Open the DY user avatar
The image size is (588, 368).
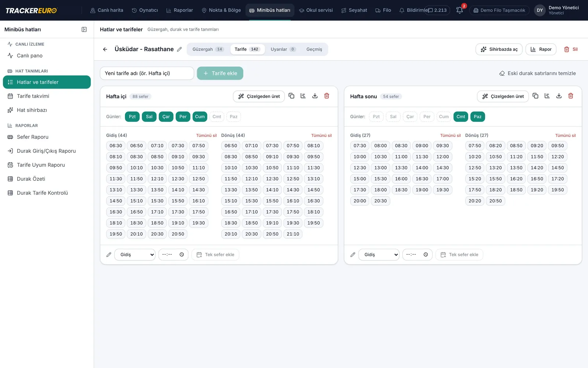[540, 10]
